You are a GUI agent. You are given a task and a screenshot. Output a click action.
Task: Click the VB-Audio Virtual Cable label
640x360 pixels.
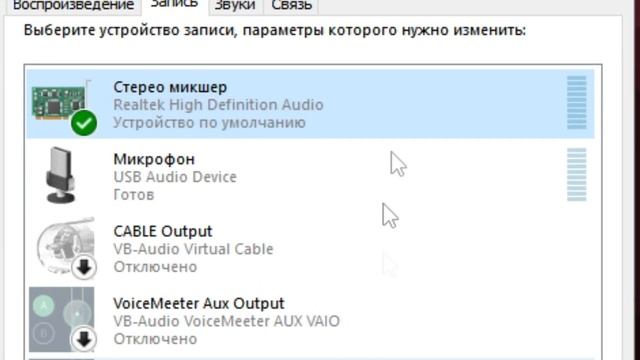(193, 249)
